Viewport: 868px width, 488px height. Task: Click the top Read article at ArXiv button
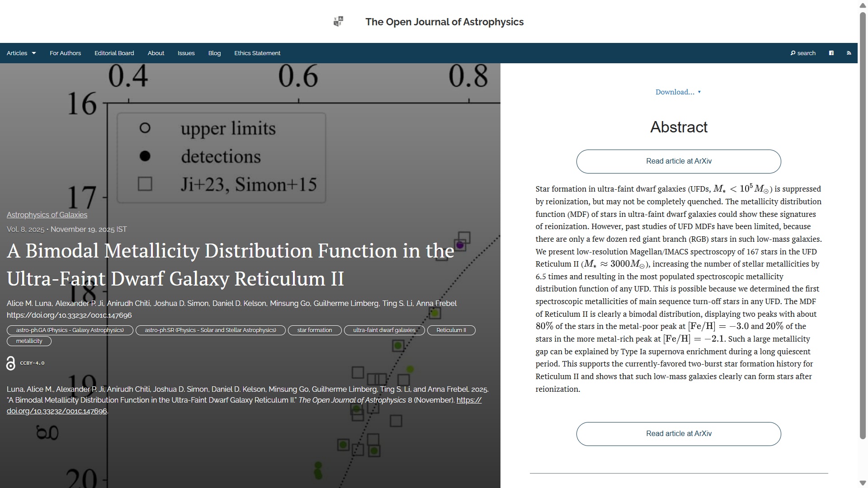678,161
